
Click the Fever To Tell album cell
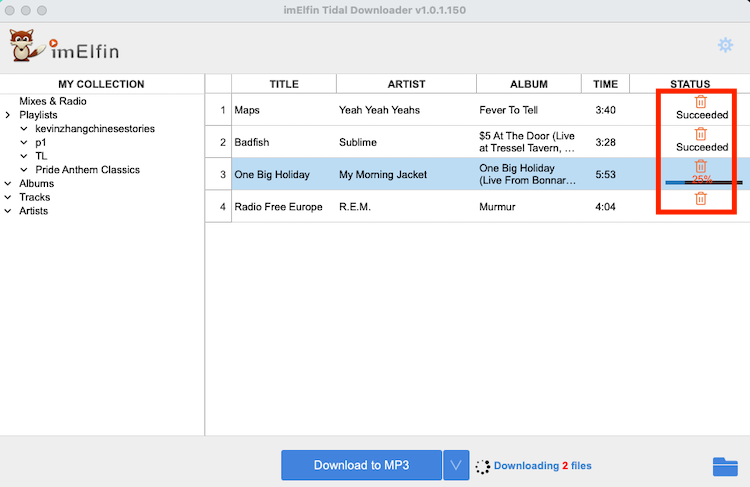(529, 110)
